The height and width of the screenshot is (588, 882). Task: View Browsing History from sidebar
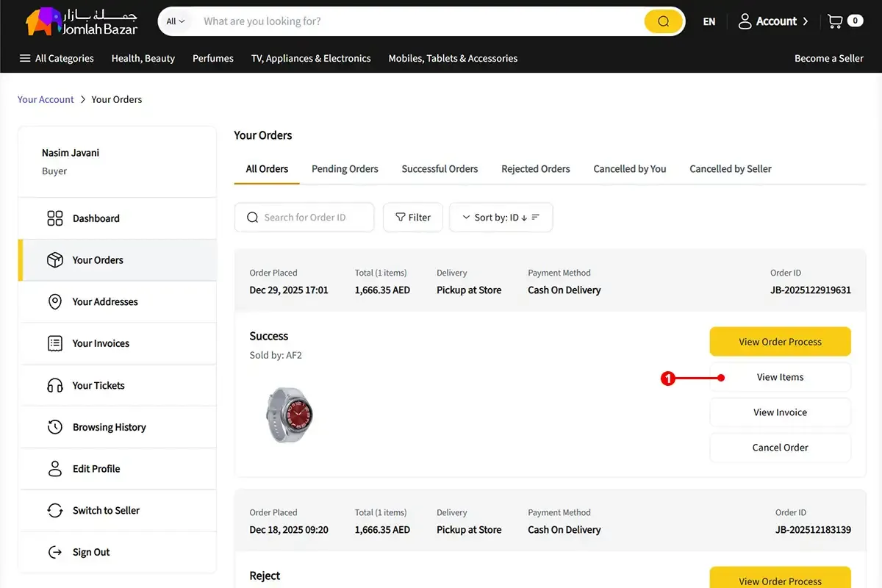pyautogui.click(x=109, y=427)
